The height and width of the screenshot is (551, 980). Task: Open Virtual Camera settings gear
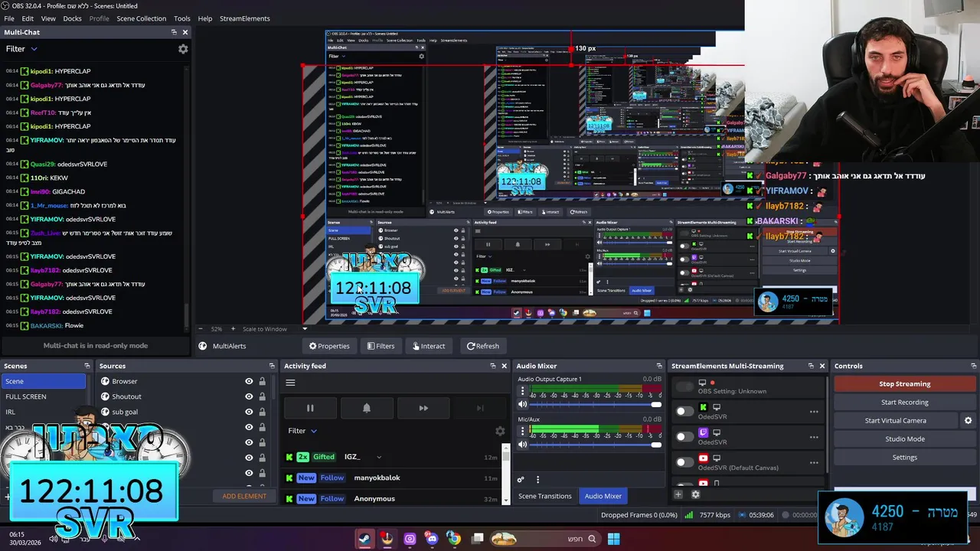(968, 420)
